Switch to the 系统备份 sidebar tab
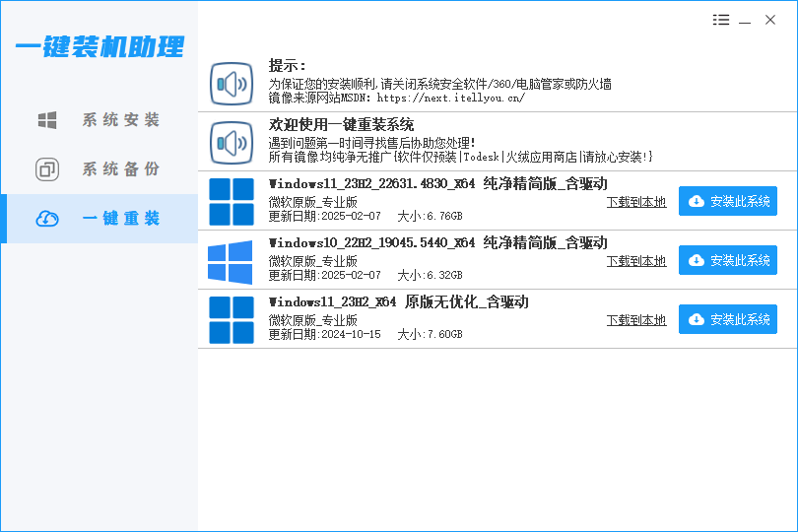The width and height of the screenshot is (798, 532). tap(120, 169)
